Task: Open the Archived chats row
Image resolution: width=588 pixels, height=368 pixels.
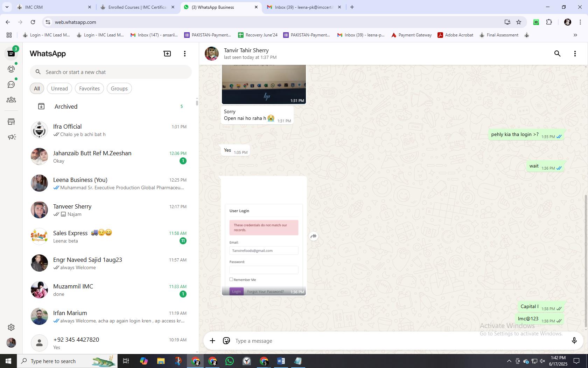Action: click(111, 106)
